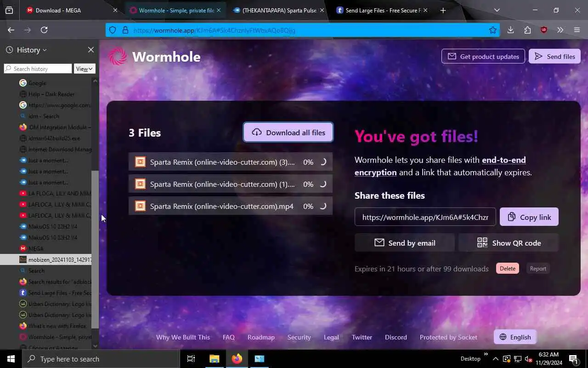Open What's new with Firefox history entry

click(46, 326)
